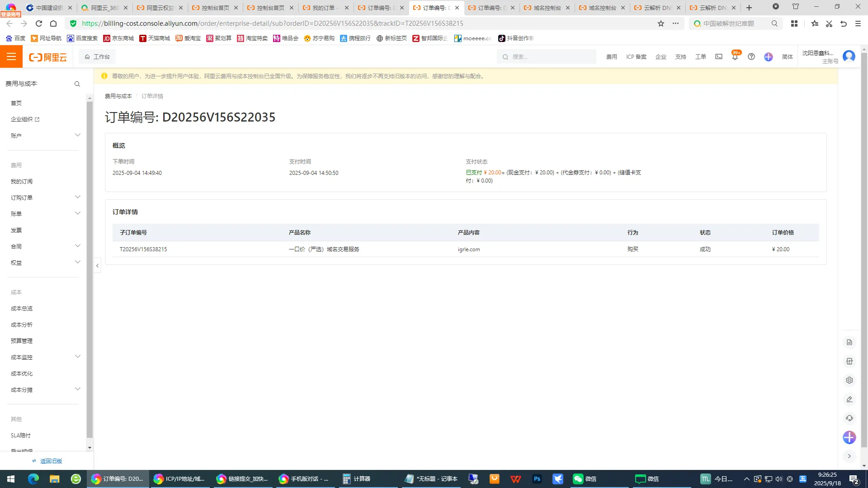Collapse the left sidebar with arrow handle
This screenshot has height=488, width=868.
point(97,266)
